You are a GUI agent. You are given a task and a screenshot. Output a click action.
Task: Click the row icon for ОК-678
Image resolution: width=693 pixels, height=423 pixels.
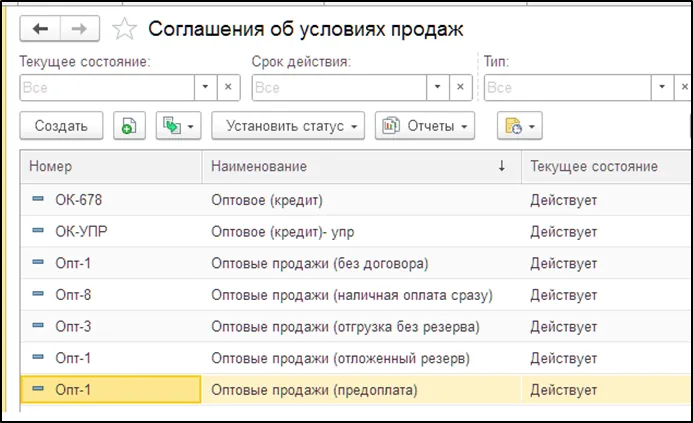(38, 200)
